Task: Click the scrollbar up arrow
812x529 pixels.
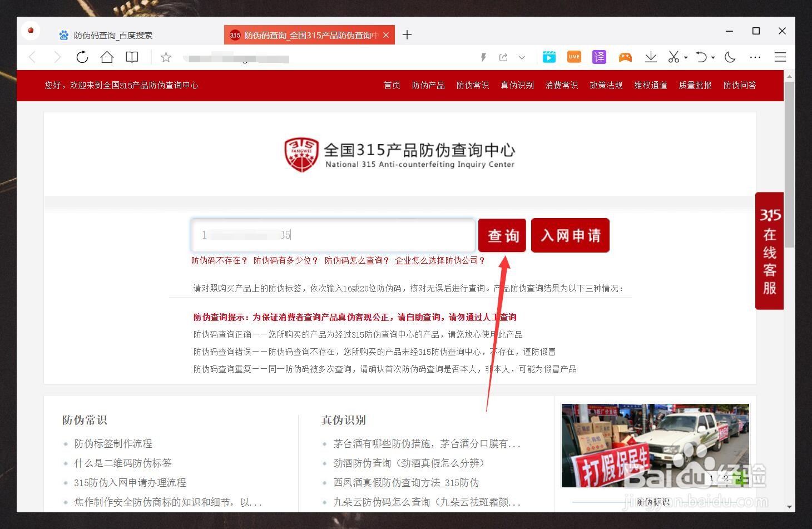Action: [x=789, y=76]
